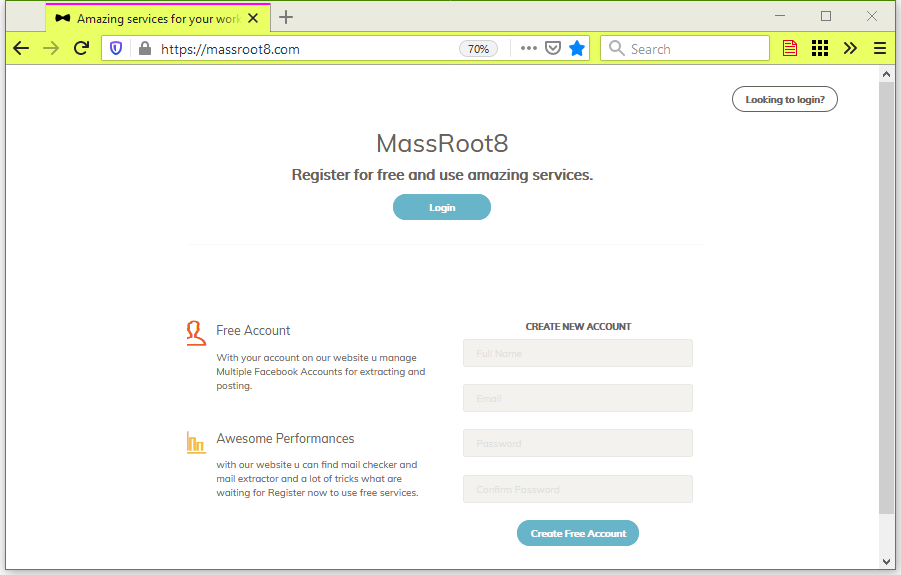901x575 pixels.
Task: Click the Looking to login? button
Action: pos(785,99)
